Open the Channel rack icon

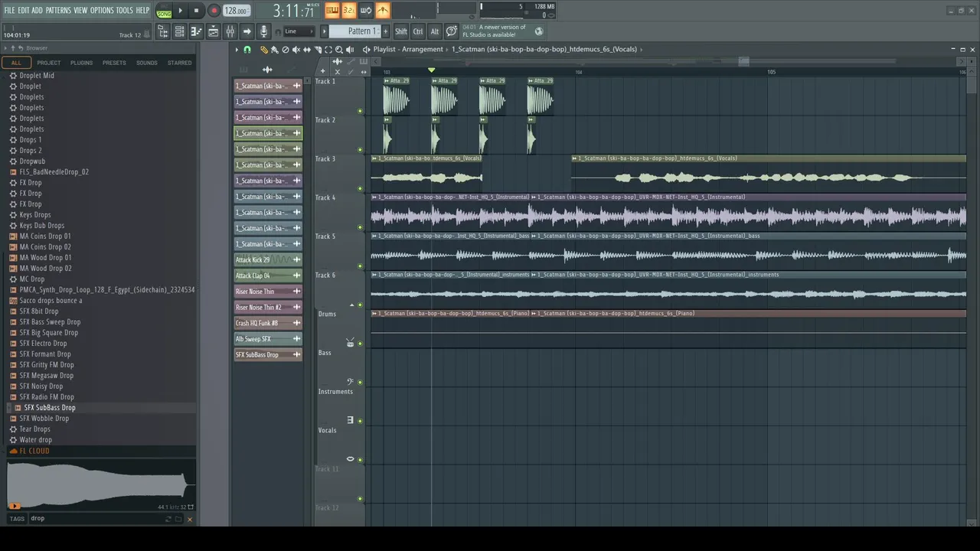pos(179,31)
